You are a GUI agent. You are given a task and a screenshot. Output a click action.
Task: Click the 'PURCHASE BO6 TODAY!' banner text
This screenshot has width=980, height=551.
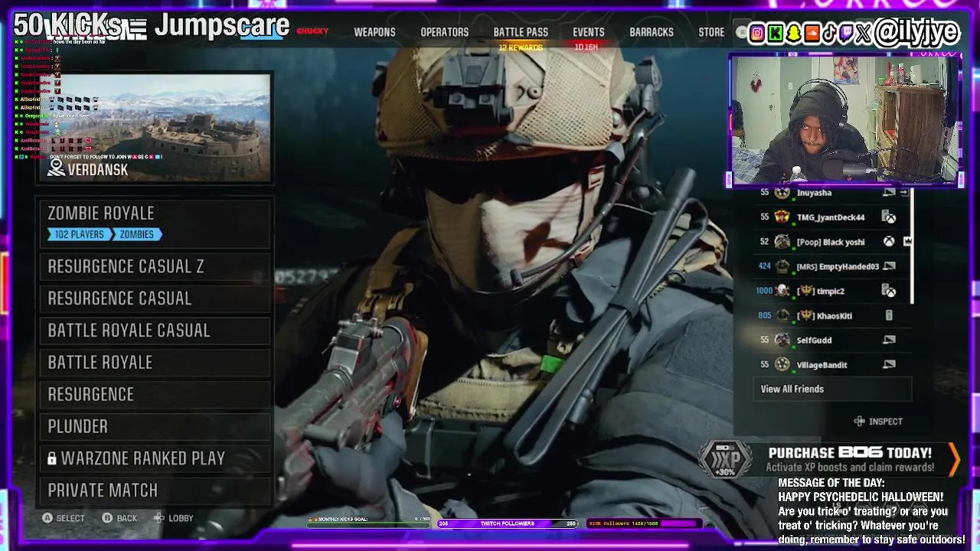[850, 453]
